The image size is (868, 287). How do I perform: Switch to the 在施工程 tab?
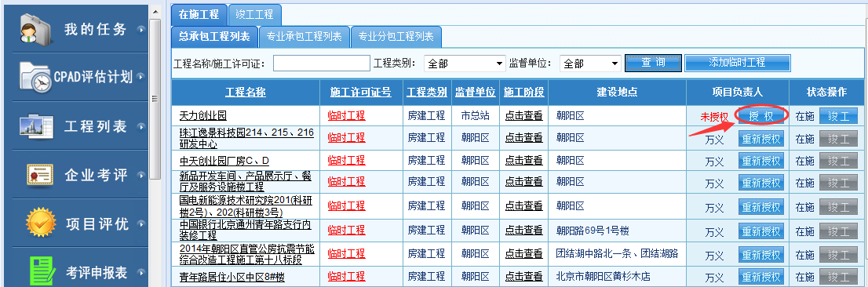[x=199, y=14]
